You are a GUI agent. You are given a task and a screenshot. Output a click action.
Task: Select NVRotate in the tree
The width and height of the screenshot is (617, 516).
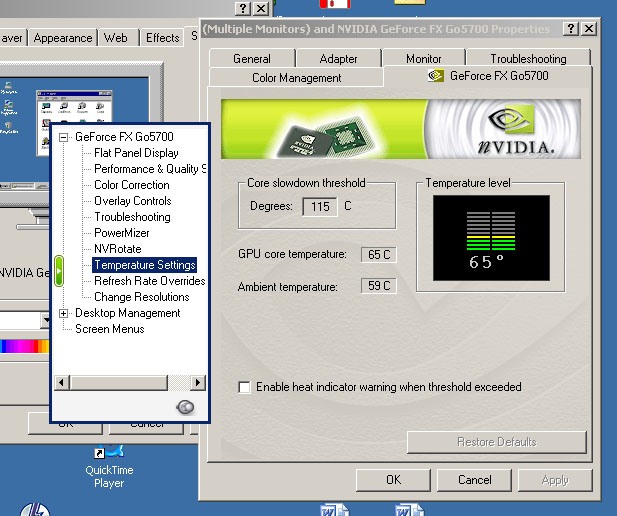tap(118, 249)
